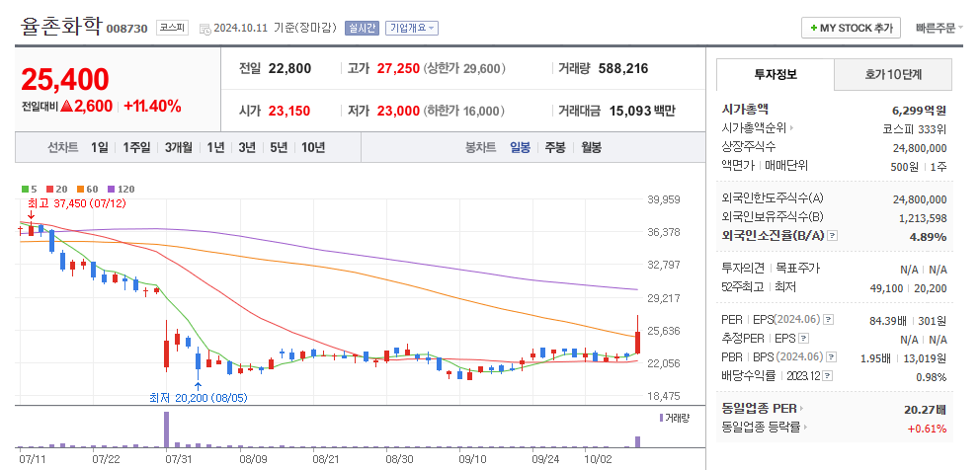Select the 3개월 line chart period
The height and width of the screenshot is (470, 980).
(x=179, y=147)
